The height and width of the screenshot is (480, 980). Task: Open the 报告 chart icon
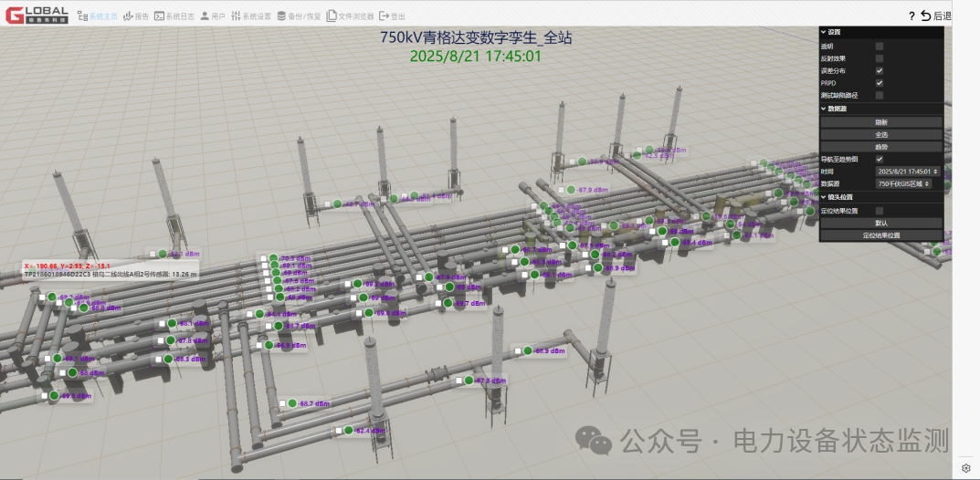(128, 16)
